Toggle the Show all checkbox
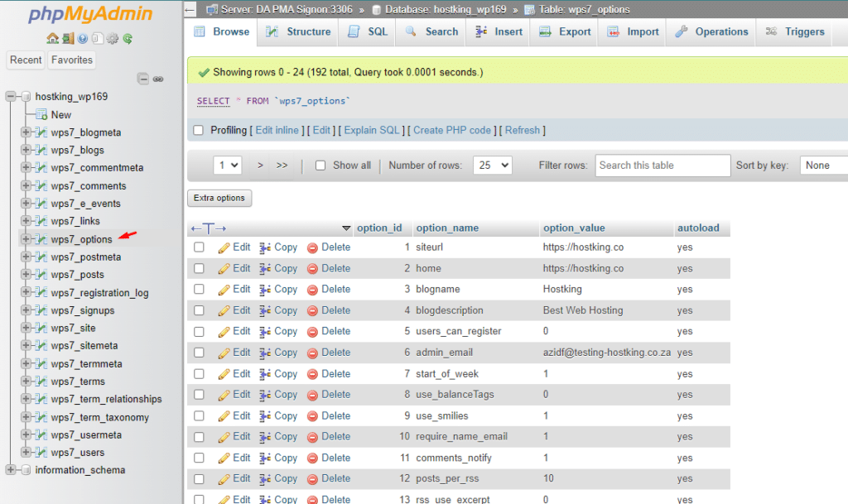Viewport: 848px width, 504px height. [x=321, y=166]
